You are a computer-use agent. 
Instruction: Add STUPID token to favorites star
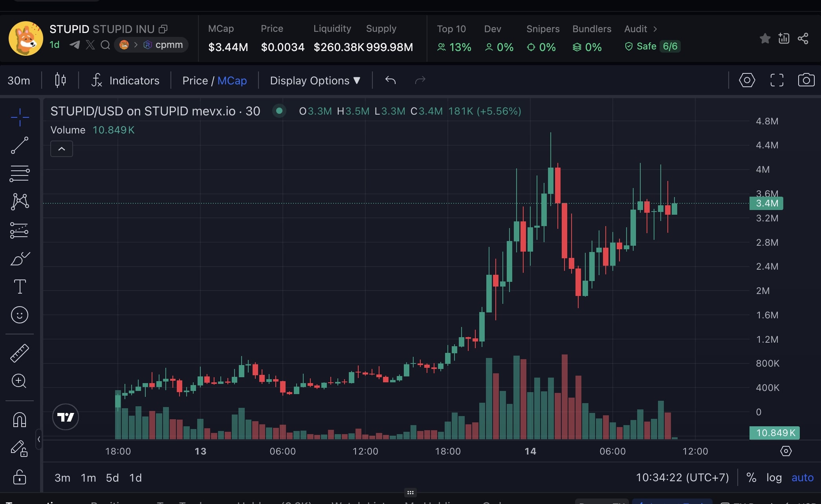(x=765, y=38)
